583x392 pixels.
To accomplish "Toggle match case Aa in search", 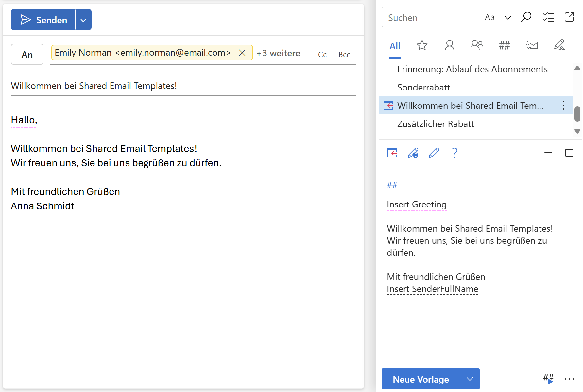I will click(x=489, y=17).
